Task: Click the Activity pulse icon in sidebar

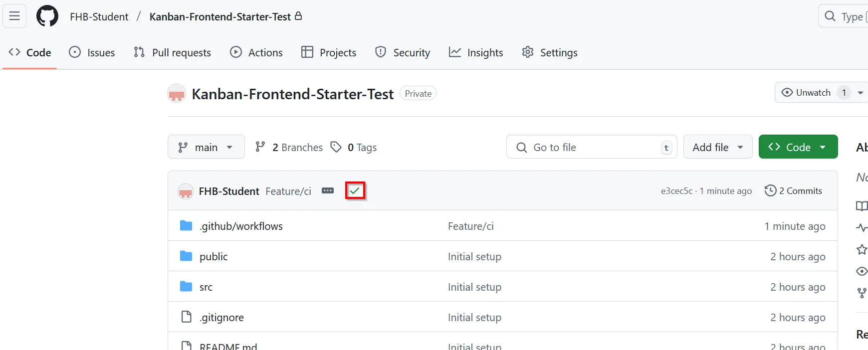Action: pos(862,228)
